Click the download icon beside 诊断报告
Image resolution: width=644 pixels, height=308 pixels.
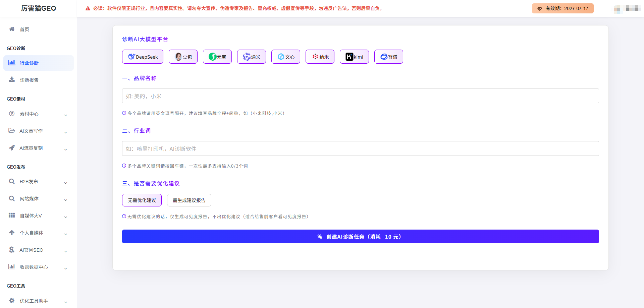[x=12, y=79]
